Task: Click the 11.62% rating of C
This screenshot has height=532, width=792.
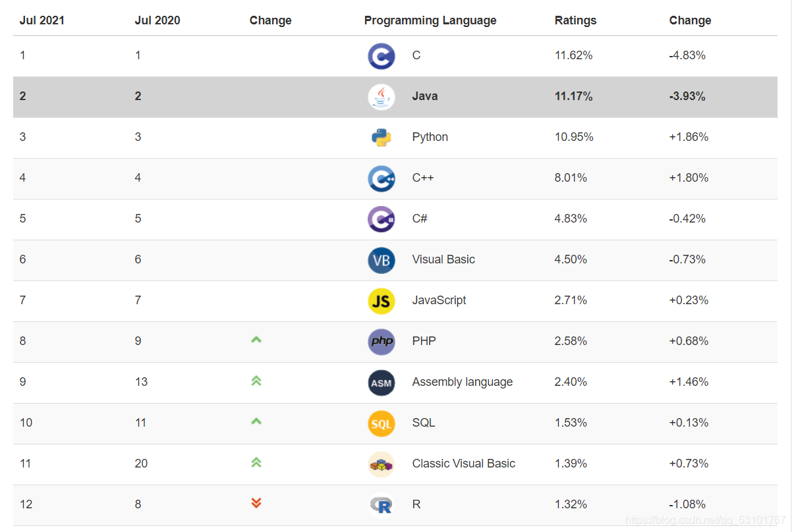Action: [574, 55]
